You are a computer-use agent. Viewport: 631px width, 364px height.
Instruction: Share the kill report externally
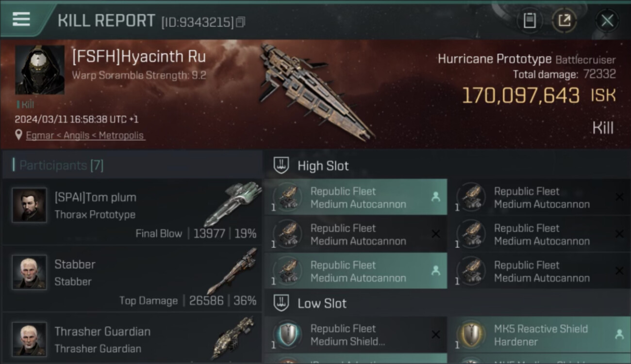click(564, 20)
